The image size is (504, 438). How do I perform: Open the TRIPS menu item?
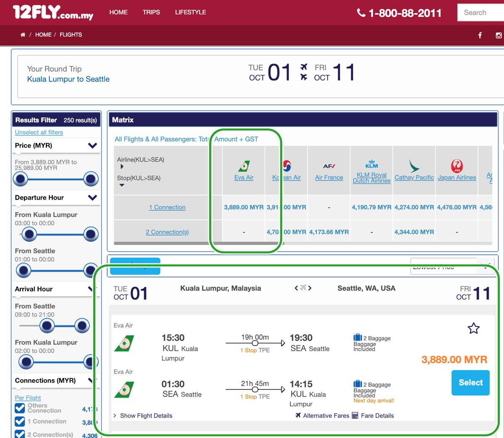tap(151, 12)
